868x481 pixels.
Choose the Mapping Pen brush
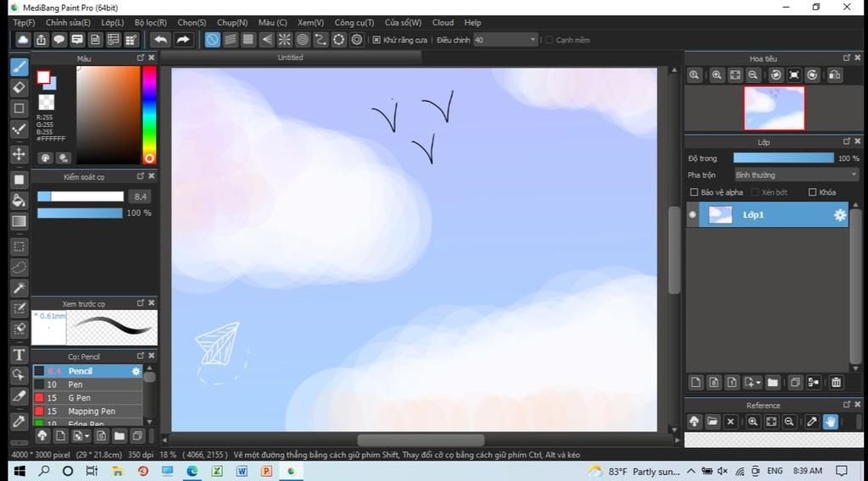pos(87,411)
